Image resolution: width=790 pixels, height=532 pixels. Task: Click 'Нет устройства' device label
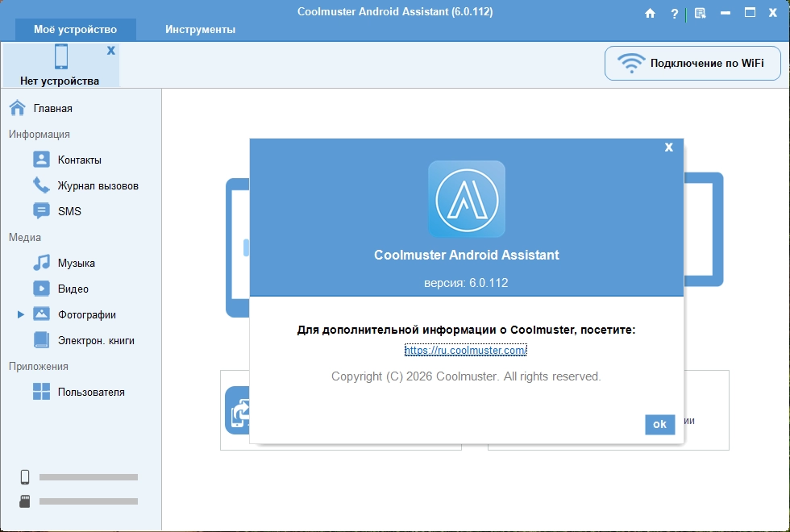point(60,81)
